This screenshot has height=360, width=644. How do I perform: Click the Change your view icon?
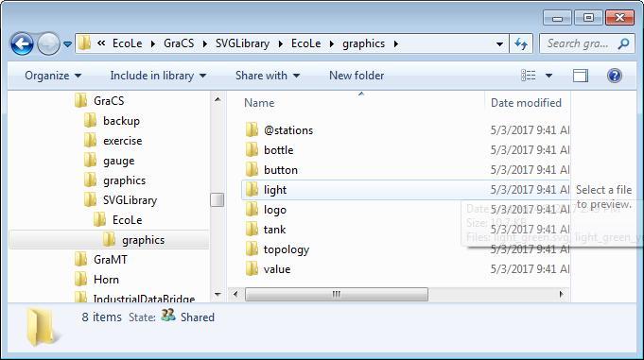(x=529, y=76)
